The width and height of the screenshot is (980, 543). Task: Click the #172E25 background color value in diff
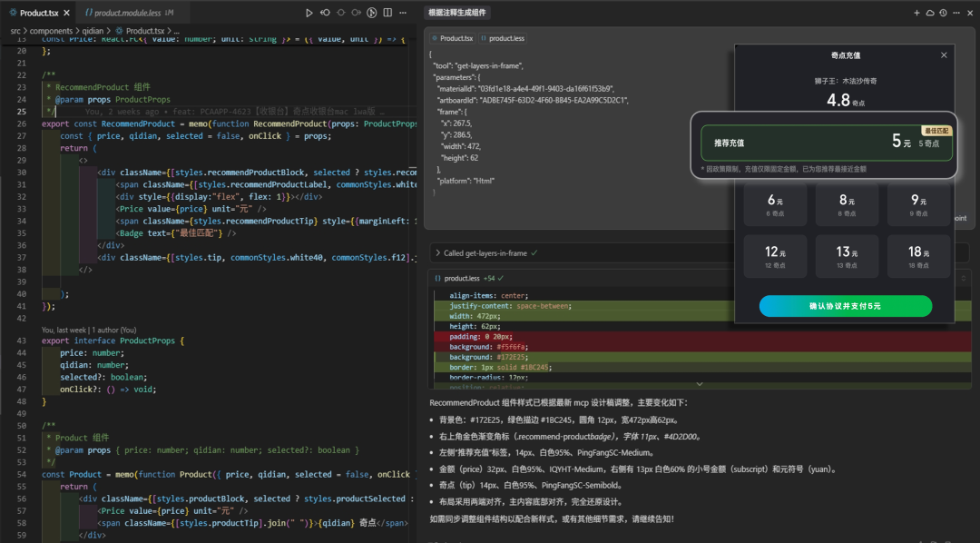[x=512, y=357]
